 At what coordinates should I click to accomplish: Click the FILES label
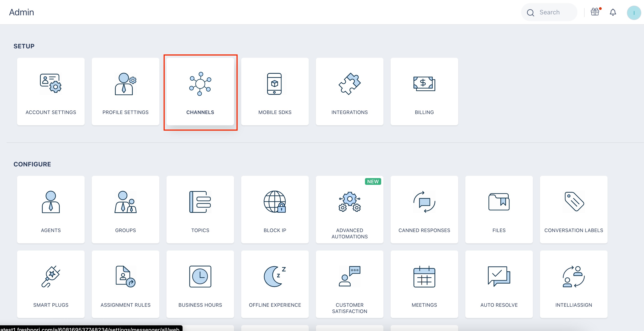[x=499, y=230]
